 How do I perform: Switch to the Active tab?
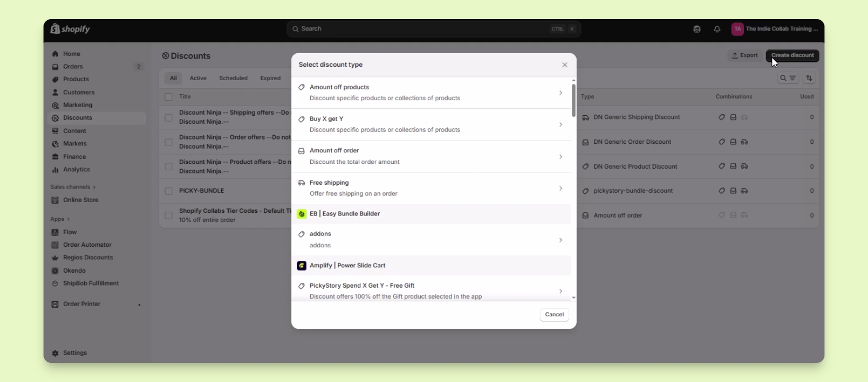pos(198,79)
